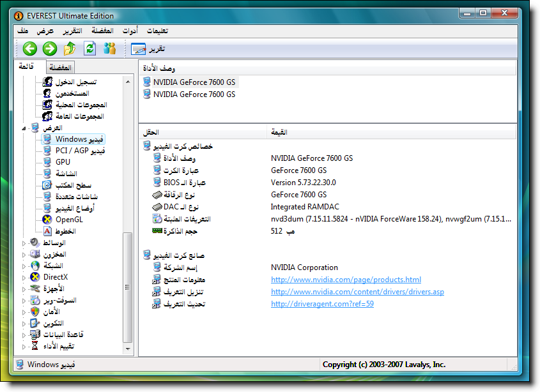Click the green Back arrow toolbar icon

[x=30, y=49]
